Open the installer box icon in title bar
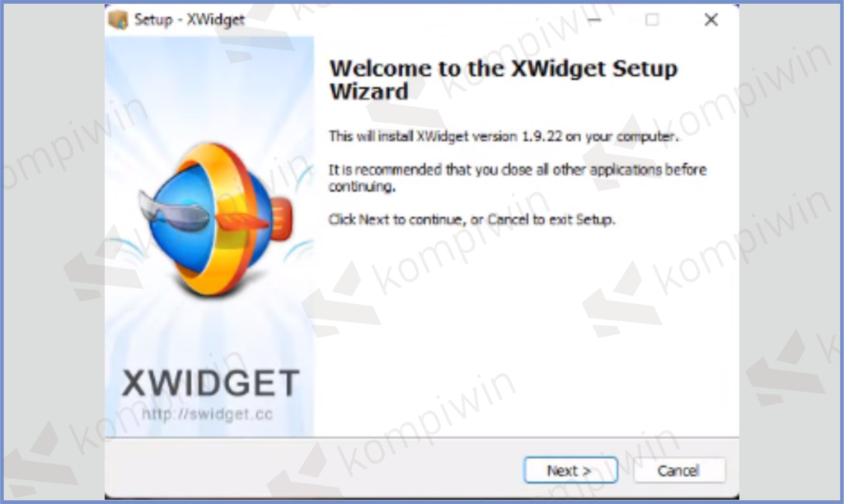Image resolution: width=844 pixels, height=504 pixels. [118, 20]
